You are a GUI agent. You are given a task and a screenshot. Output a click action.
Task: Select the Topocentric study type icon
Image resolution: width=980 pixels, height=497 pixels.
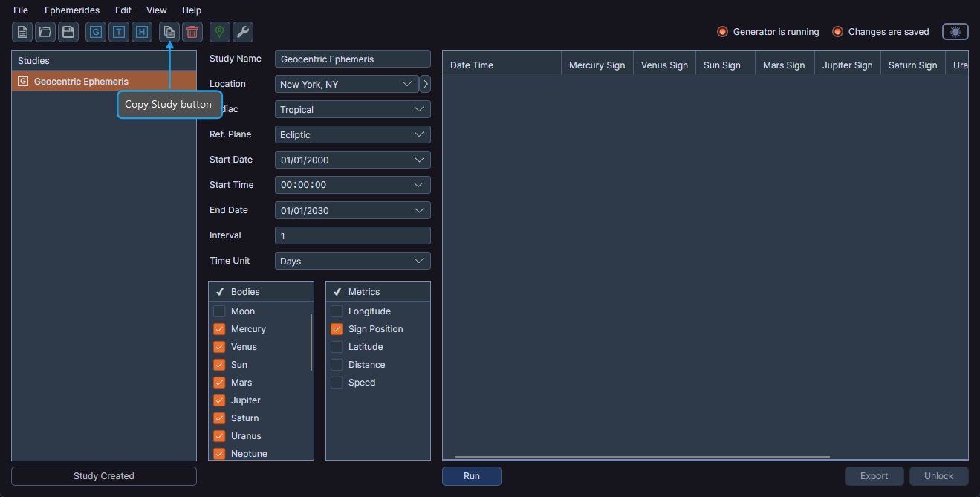[x=118, y=32]
